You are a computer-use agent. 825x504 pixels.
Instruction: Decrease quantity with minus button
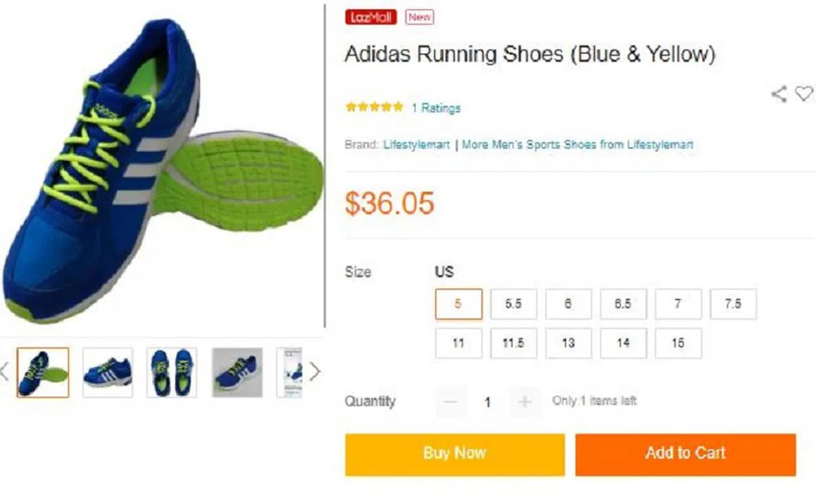pyautogui.click(x=451, y=402)
